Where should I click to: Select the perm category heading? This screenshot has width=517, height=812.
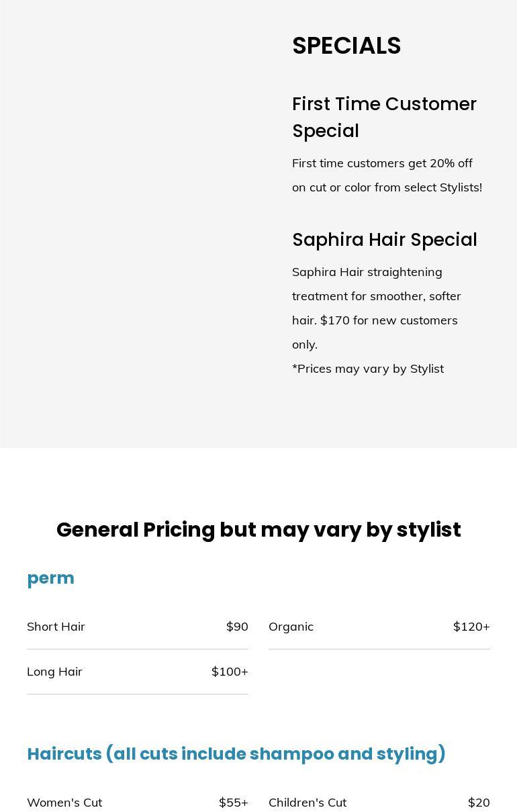click(x=50, y=578)
